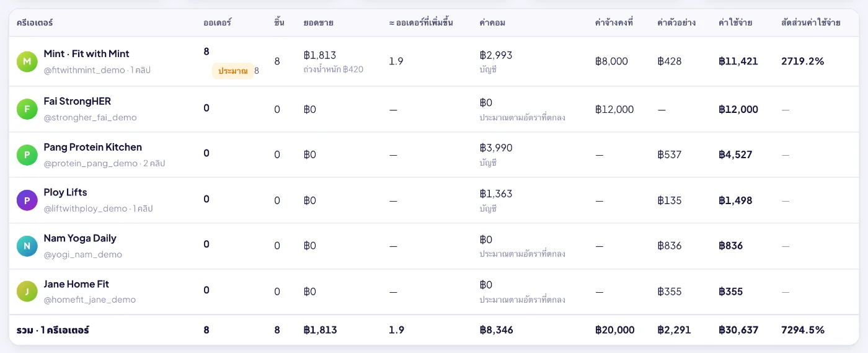Screen dimensions: 868x353
Task: Click ประมาณตามอัตราที่ตกลง in Nam Yoga Daily row
Action: tap(523, 254)
